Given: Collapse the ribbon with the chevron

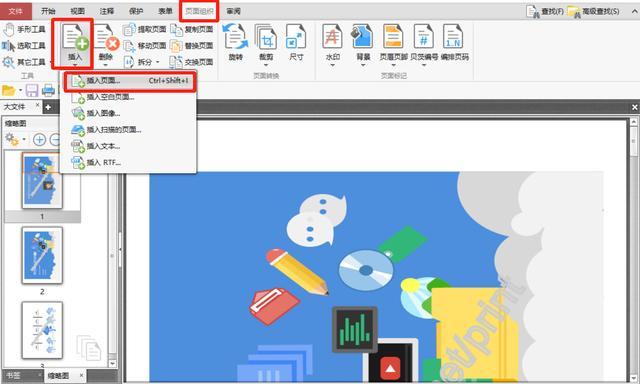Looking at the screenshot, I should 634,11.
